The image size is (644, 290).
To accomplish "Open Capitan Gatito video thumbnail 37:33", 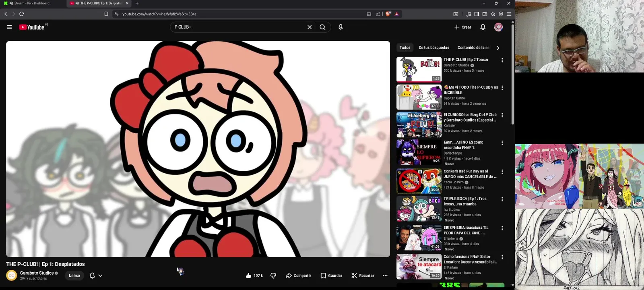I will [x=419, y=97].
